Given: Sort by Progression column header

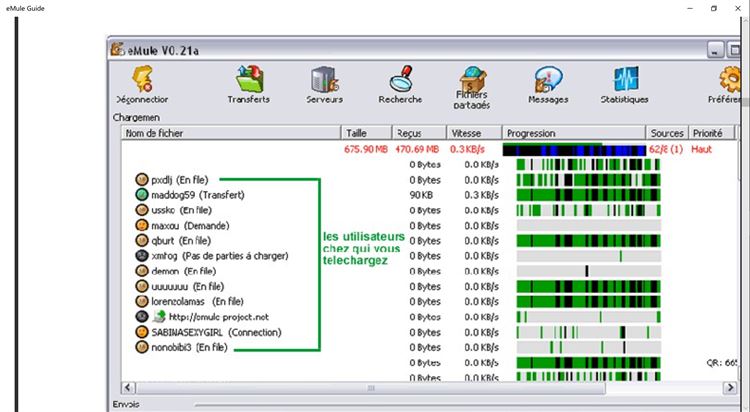Looking at the screenshot, I should [574, 133].
